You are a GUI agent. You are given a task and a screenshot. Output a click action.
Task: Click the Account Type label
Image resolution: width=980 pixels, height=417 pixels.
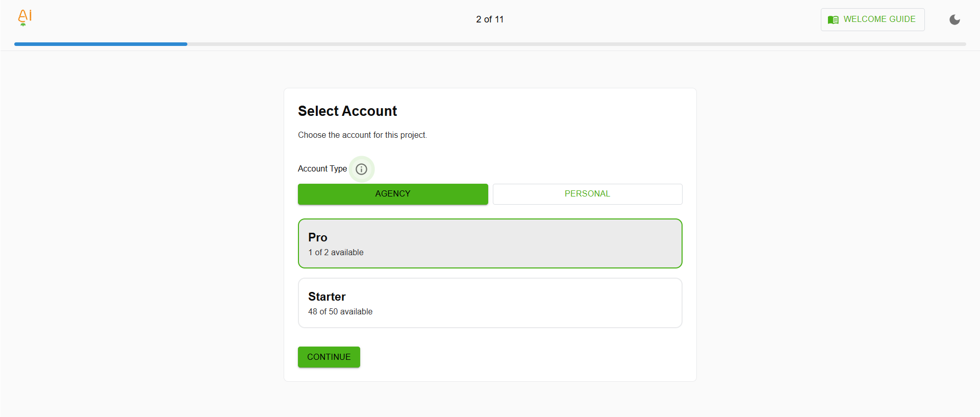(x=322, y=168)
